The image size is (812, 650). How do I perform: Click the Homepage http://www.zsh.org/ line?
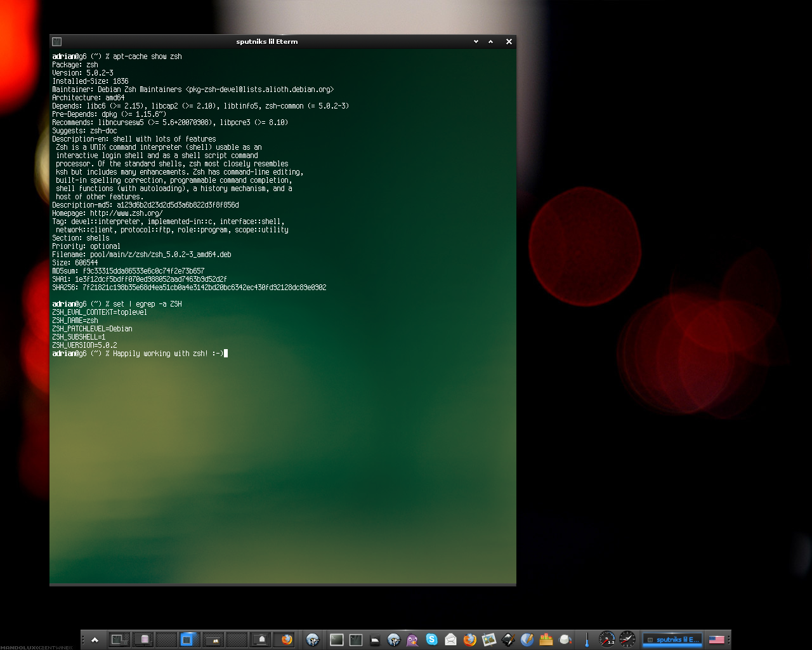(x=107, y=213)
